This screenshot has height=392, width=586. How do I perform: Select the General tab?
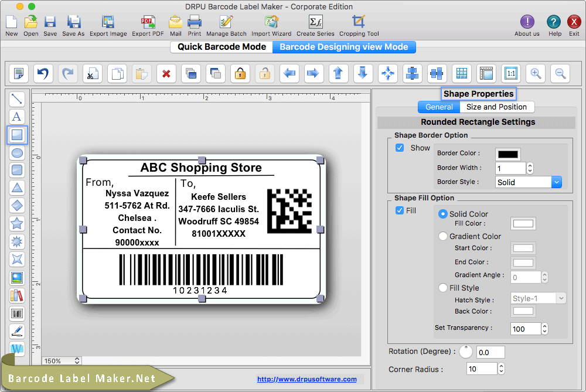[439, 107]
